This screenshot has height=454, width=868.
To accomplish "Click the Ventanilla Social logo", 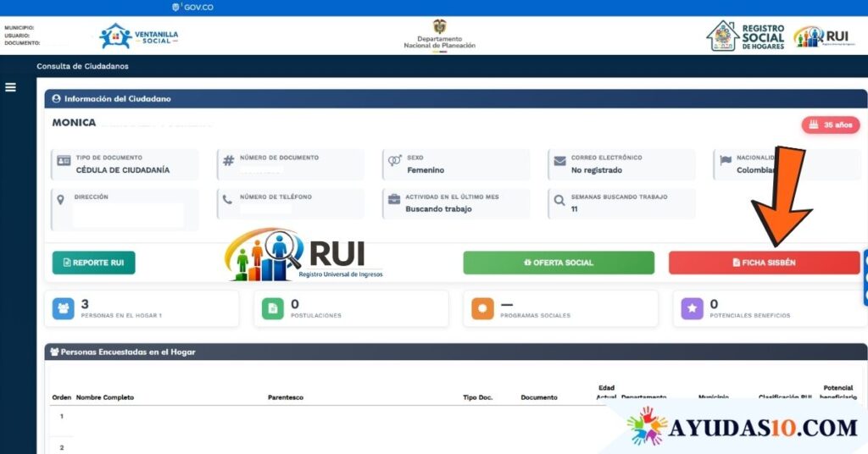I will pyautogui.click(x=139, y=36).
